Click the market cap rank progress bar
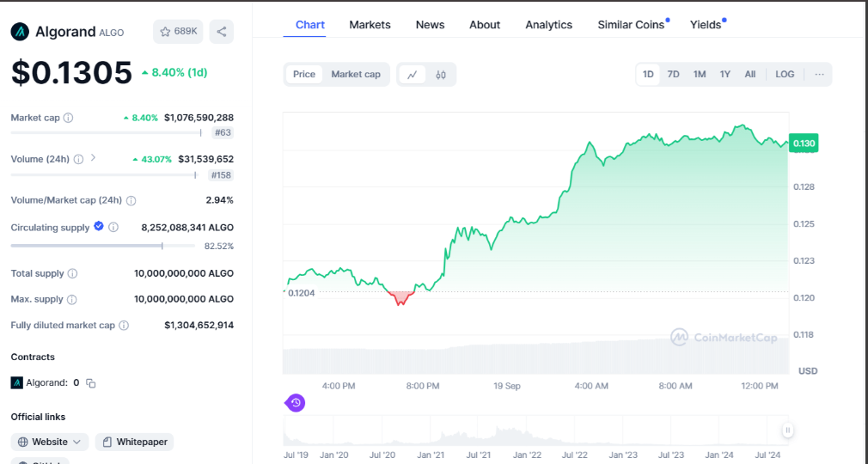The width and height of the screenshot is (868, 464). (107, 133)
